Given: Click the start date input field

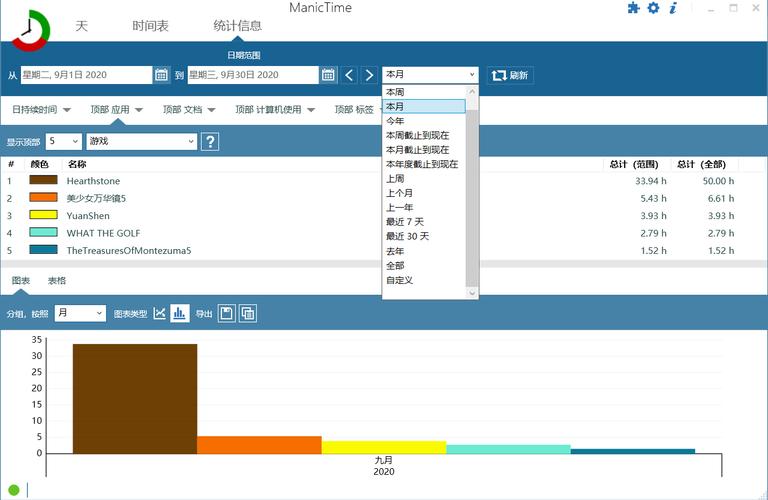Looking at the screenshot, I should coord(86,75).
